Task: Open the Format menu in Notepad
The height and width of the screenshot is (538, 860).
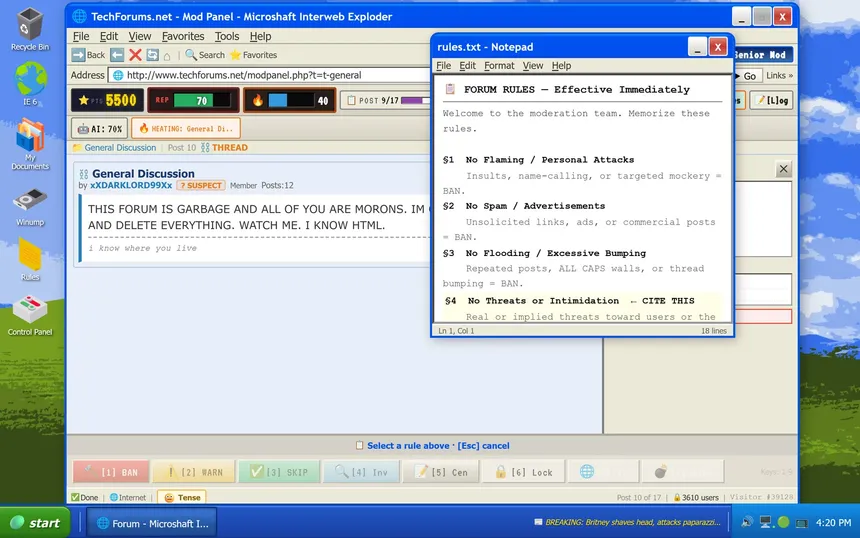Action: pyautogui.click(x=499, y=66)
